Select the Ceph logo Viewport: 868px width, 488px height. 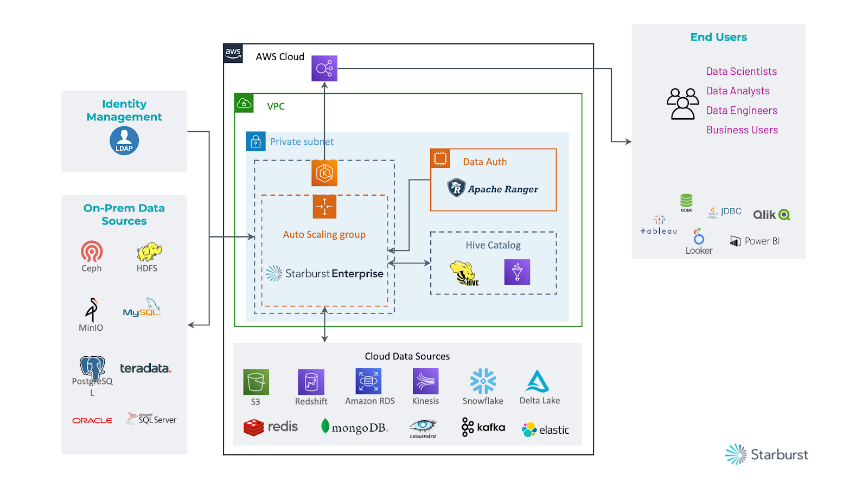pos(92,252)
